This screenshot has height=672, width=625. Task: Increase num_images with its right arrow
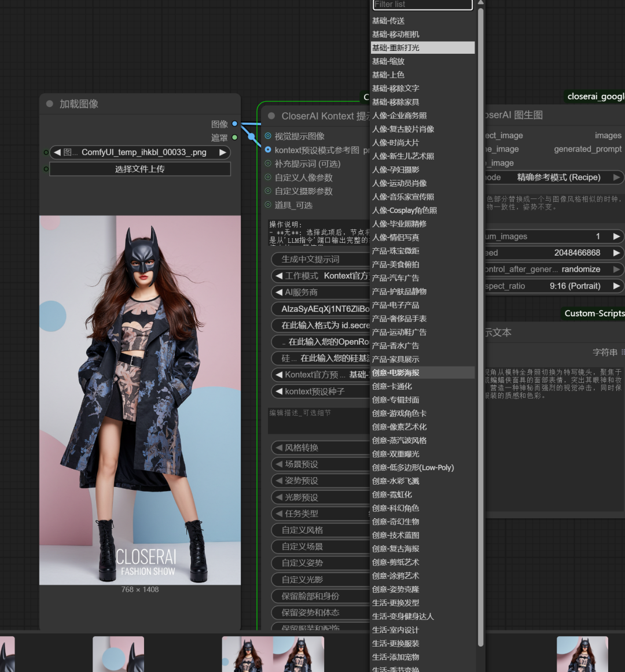(616, 236)
